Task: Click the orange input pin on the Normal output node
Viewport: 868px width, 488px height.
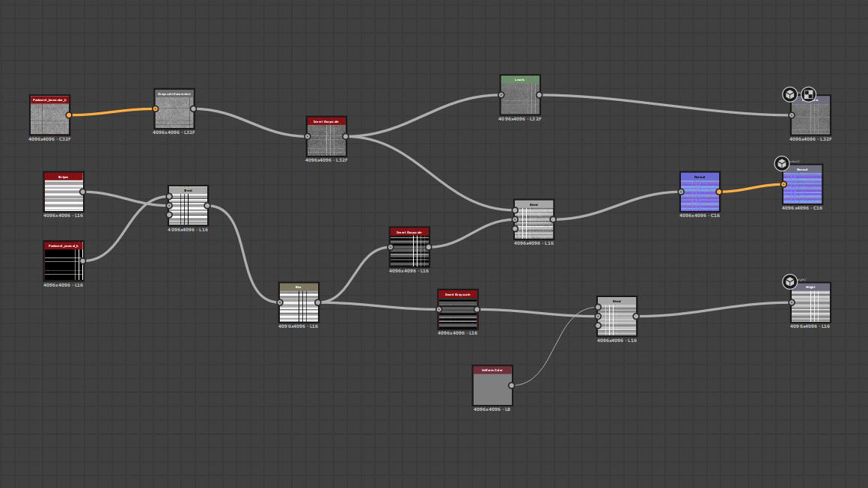Action: coord(783,184)
